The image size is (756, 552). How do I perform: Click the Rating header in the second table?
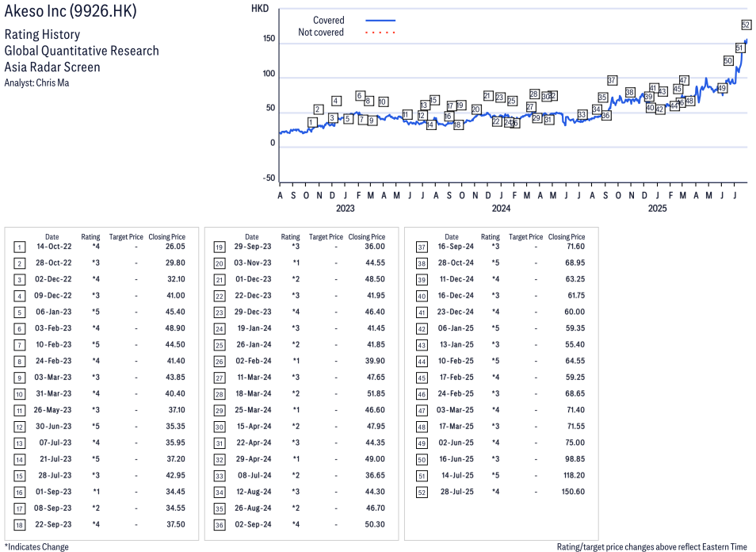click(290, 237)
